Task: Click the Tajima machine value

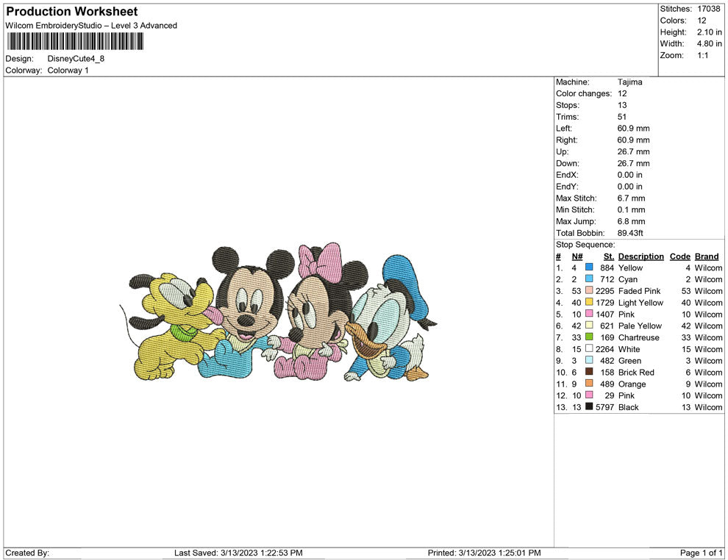Action: tap(629, 82)
